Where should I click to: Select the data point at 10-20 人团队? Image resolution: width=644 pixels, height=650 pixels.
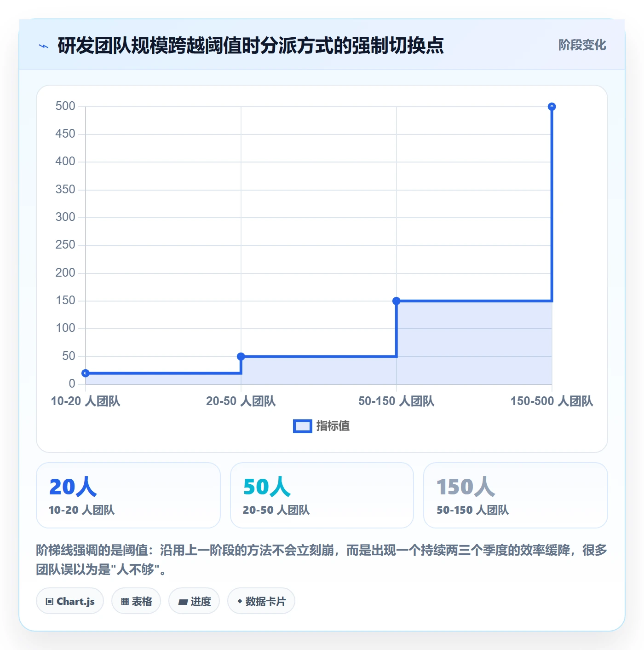[x=86, y=373]
